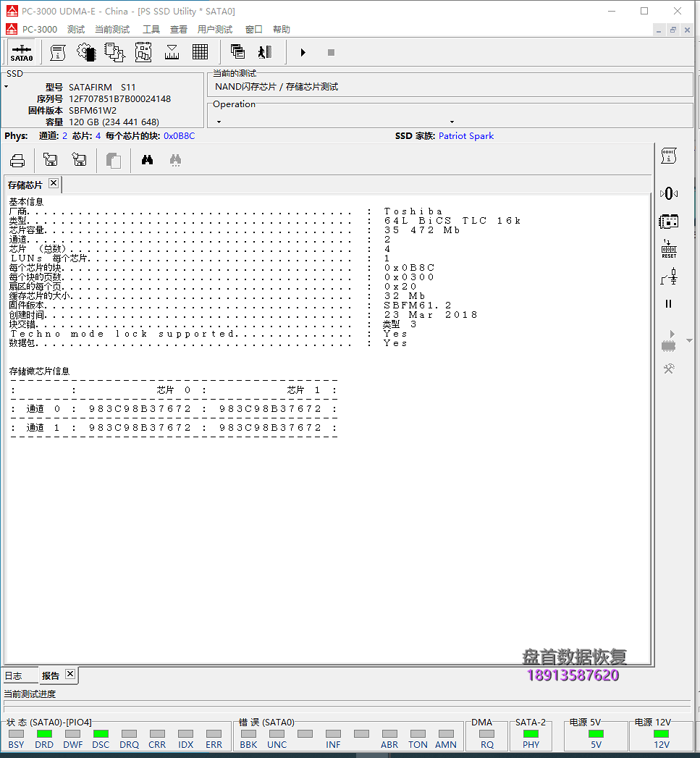Image resolution: width=700 pixels, height=758 pixels.
Task: Click the RESET icon in sidebar
Action: (x=669, y=249)
